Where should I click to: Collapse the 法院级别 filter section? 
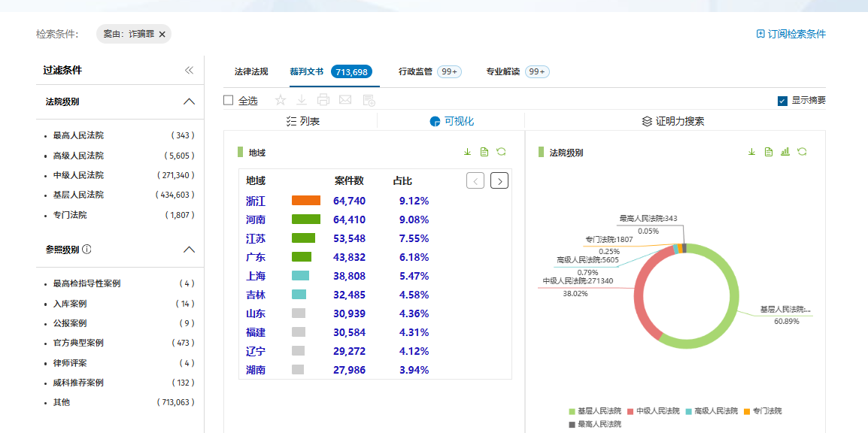[190, 101]
